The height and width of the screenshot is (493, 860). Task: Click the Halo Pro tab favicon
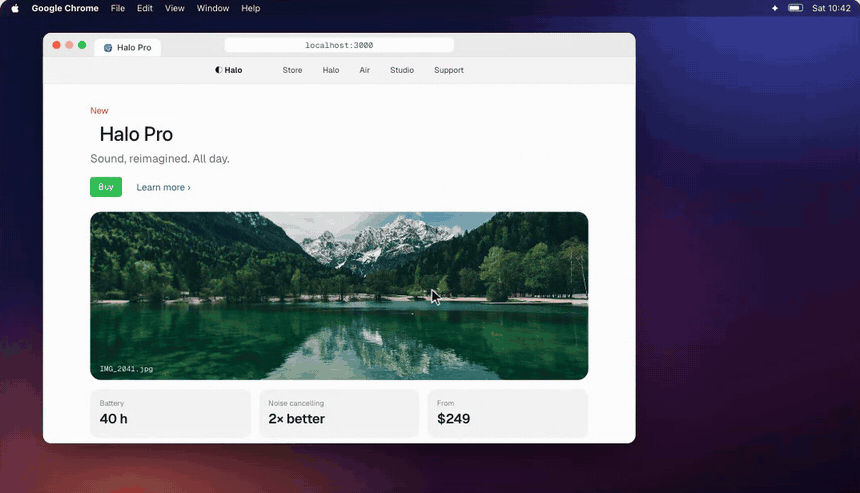(108, 48)
